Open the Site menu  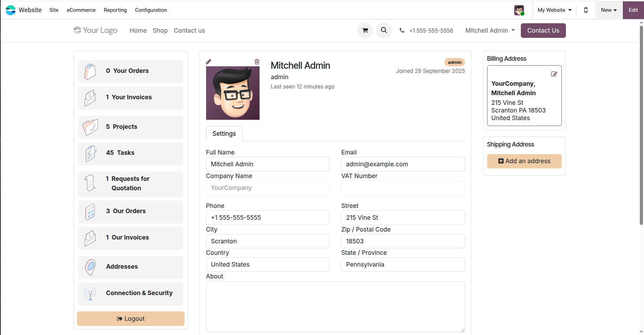54,10
